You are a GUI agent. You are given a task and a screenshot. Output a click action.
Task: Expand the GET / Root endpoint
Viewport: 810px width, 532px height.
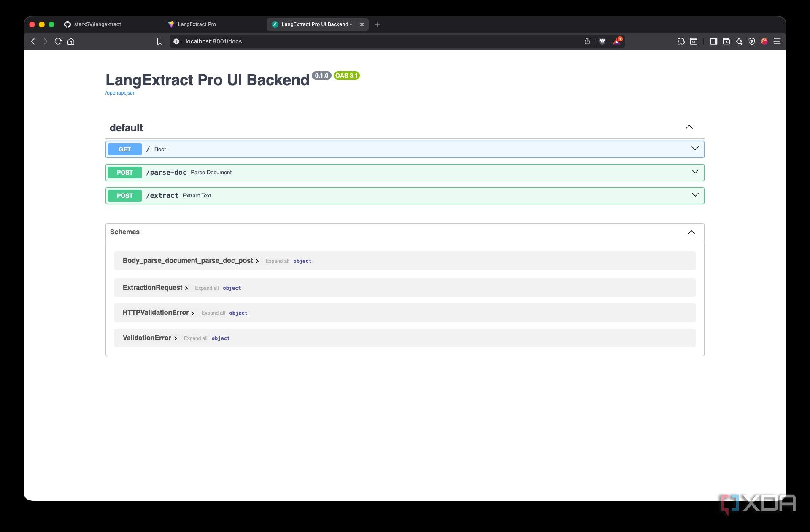(x=405, y=149)
